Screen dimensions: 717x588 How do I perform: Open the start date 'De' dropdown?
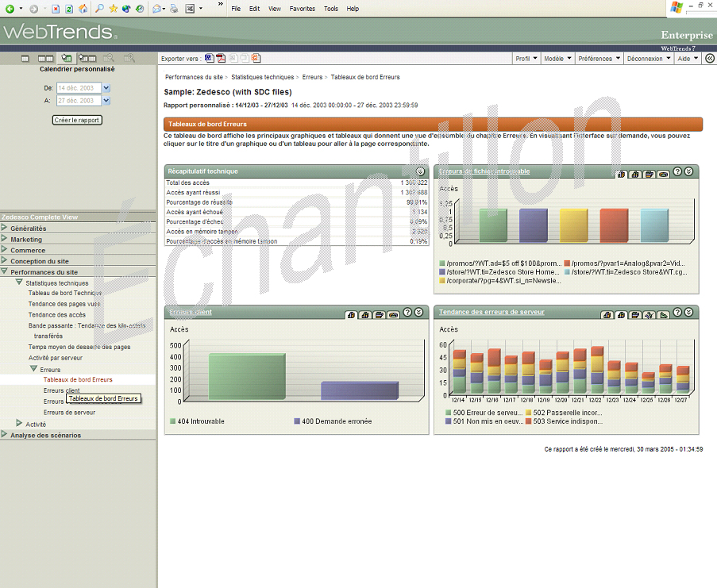[106, 88]
